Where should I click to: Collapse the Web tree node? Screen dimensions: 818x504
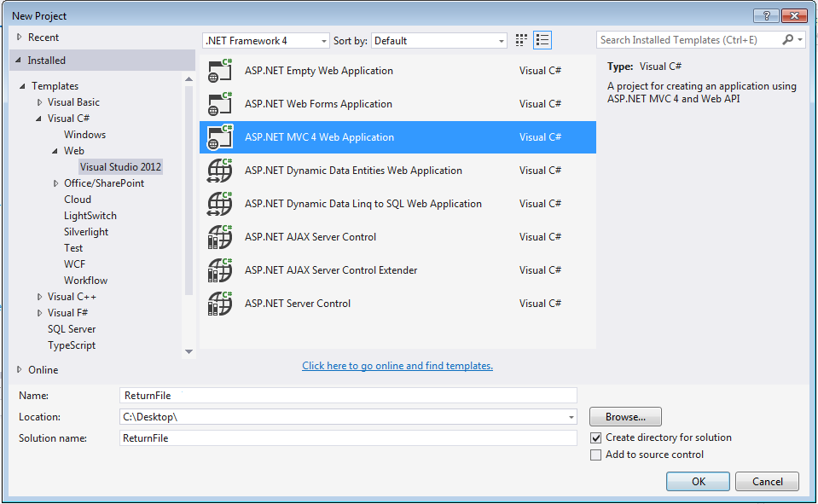(55, 151)
